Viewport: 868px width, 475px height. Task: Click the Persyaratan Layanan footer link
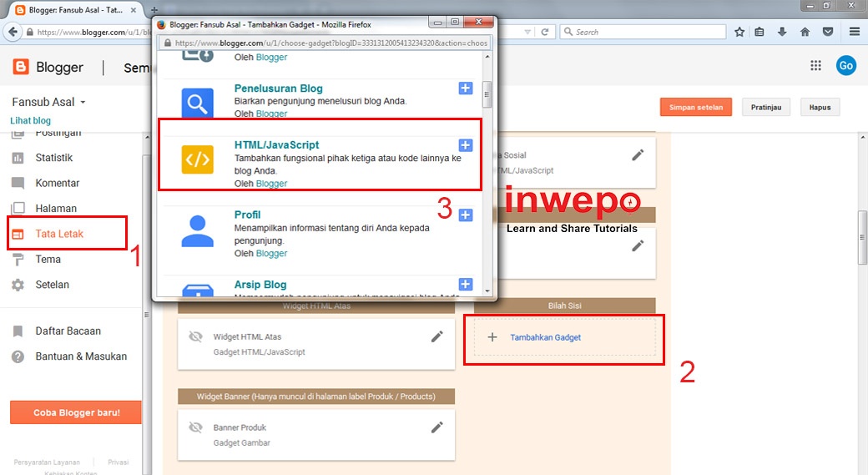47,462
